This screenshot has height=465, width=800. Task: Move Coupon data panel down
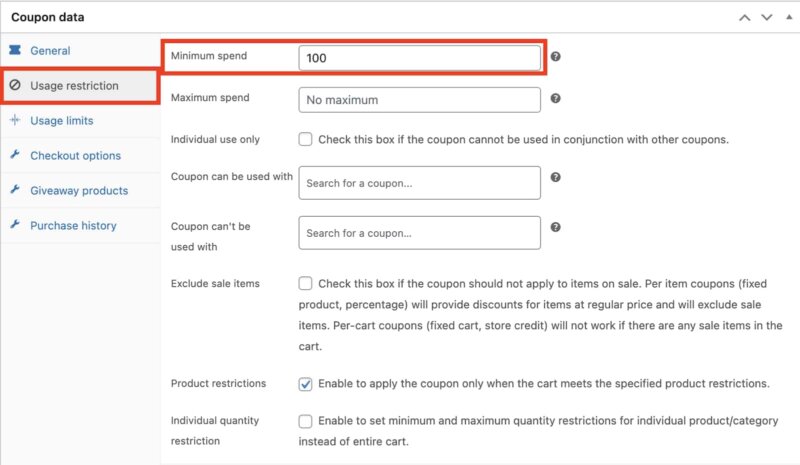(x=766, y=17)
